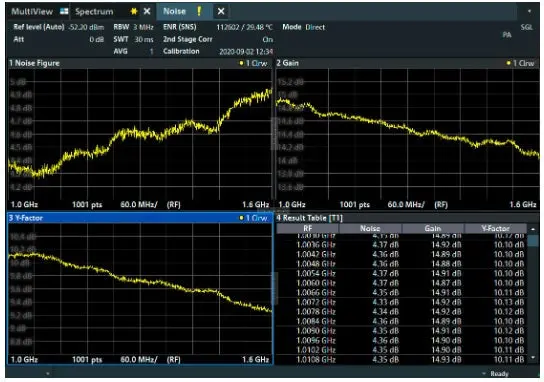
Task: Select the 1.0084 GHz row frequency cell
Action: [316, 321]
